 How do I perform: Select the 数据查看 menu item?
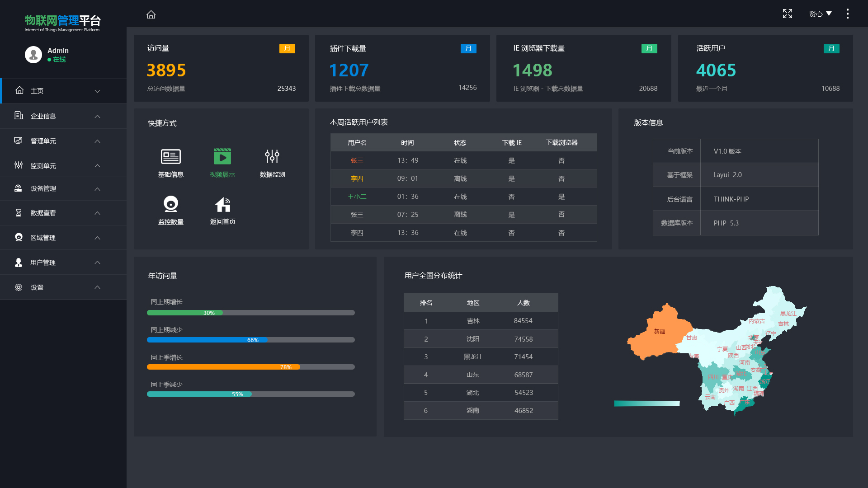pos(63,213)
